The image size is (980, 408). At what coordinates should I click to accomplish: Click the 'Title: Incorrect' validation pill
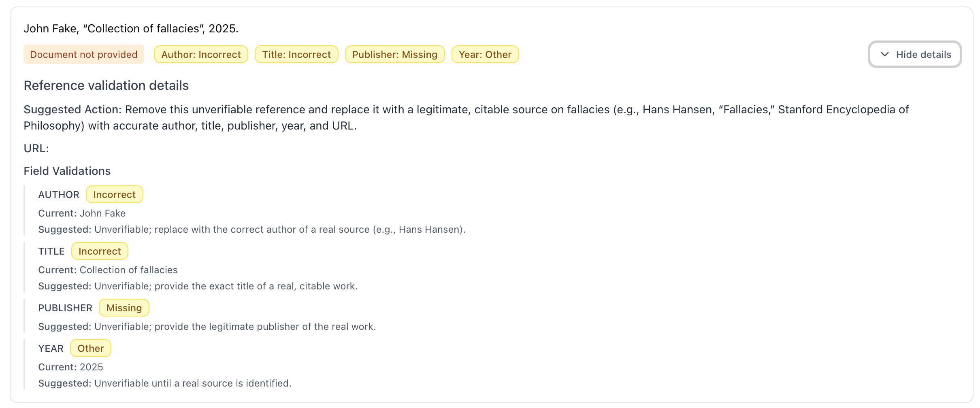coord(296,54)
